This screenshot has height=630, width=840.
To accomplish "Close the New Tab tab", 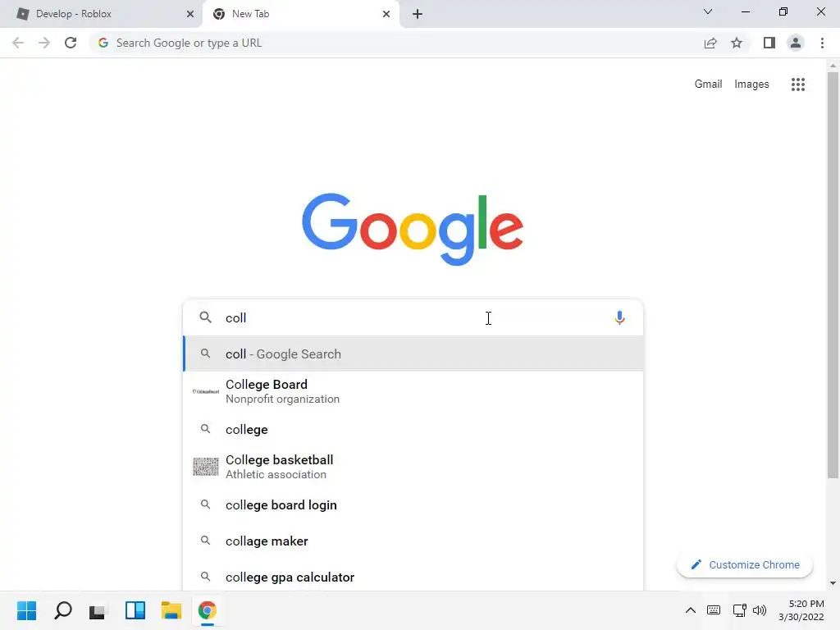I will (386, 14).
